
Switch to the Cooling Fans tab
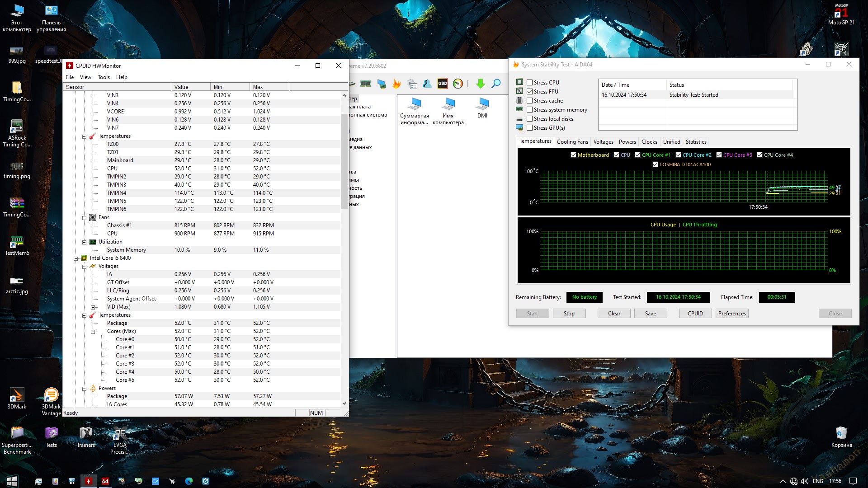tap(572, 142)
